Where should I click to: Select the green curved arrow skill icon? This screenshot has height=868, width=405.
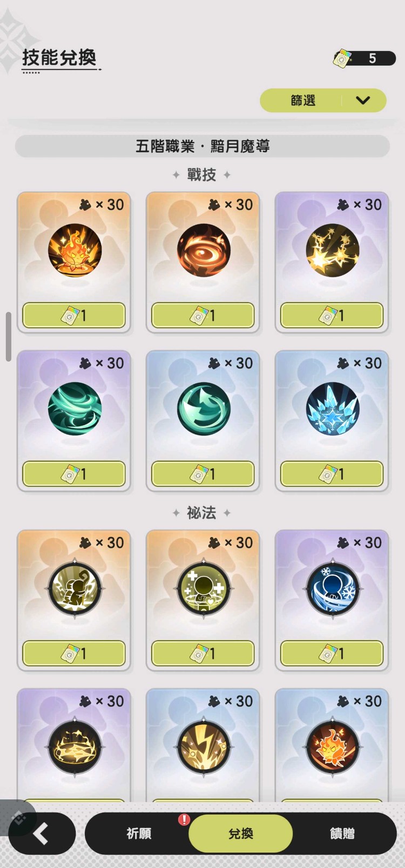point(204,409)
